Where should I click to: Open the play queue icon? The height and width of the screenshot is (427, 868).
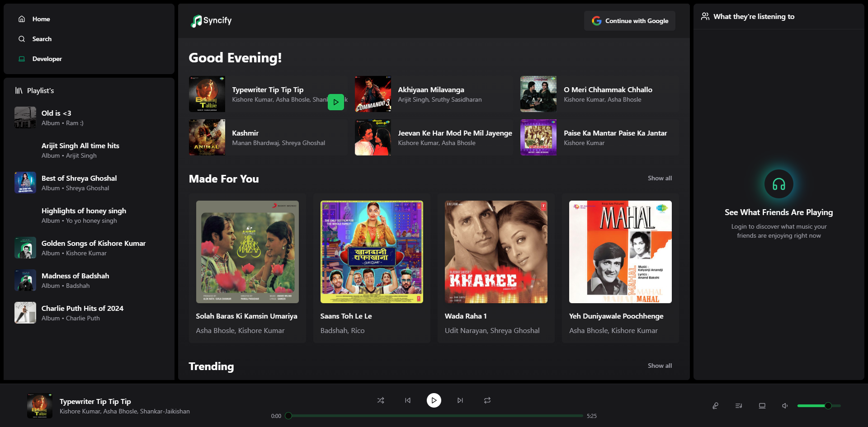[739, 406]
